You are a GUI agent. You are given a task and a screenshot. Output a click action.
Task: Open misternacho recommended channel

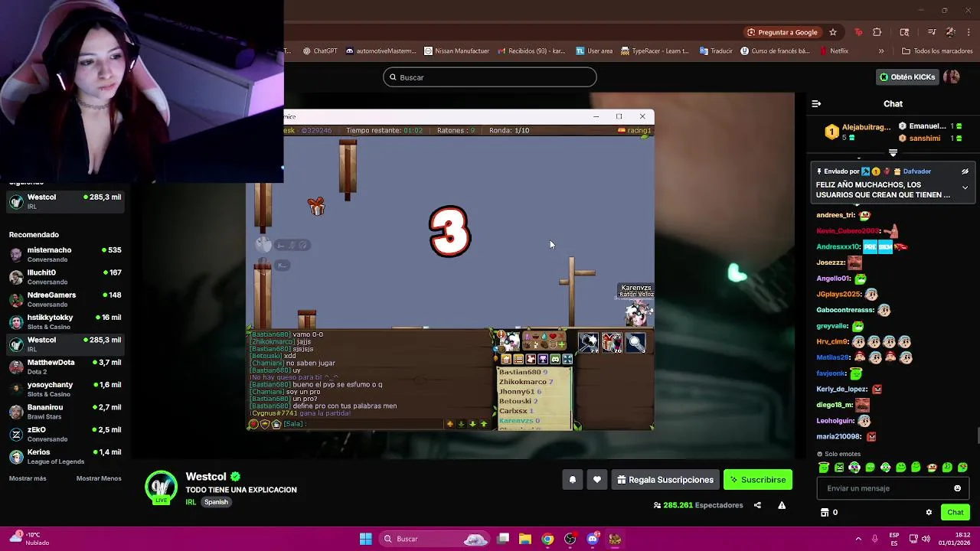(64, 254)
